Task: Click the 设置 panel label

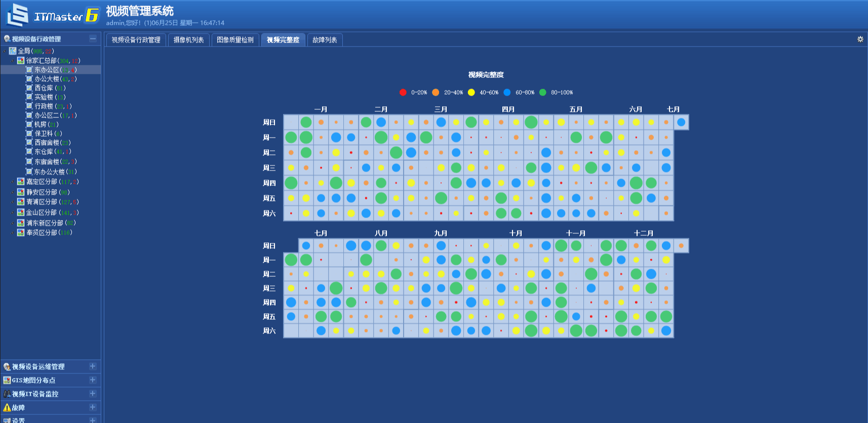Action: click(18, 420)
